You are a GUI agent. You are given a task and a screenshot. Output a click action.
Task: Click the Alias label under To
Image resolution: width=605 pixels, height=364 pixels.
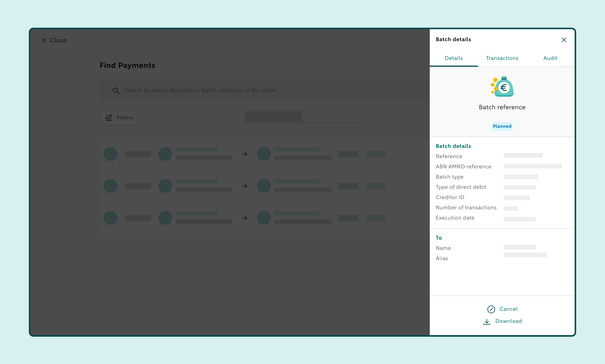point(442,258)
